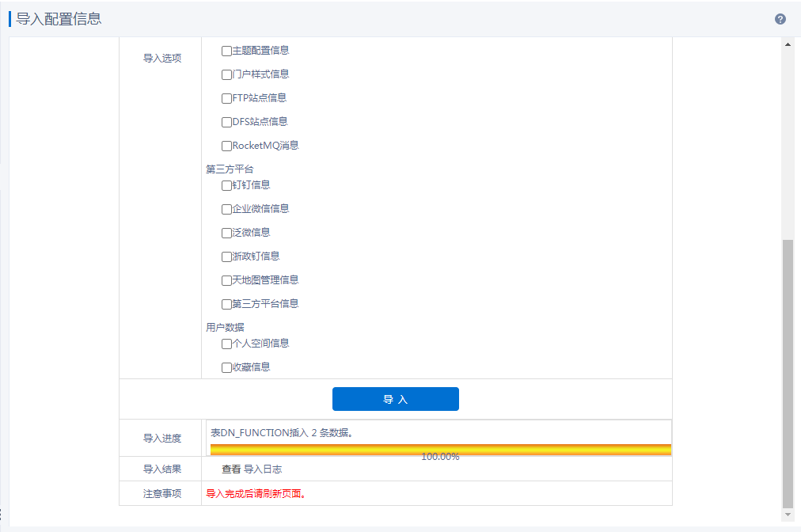This screenshot has width=801, height=532.
Task: Enable the 主题配置信息 checkbox
Action: coord(226,51)
